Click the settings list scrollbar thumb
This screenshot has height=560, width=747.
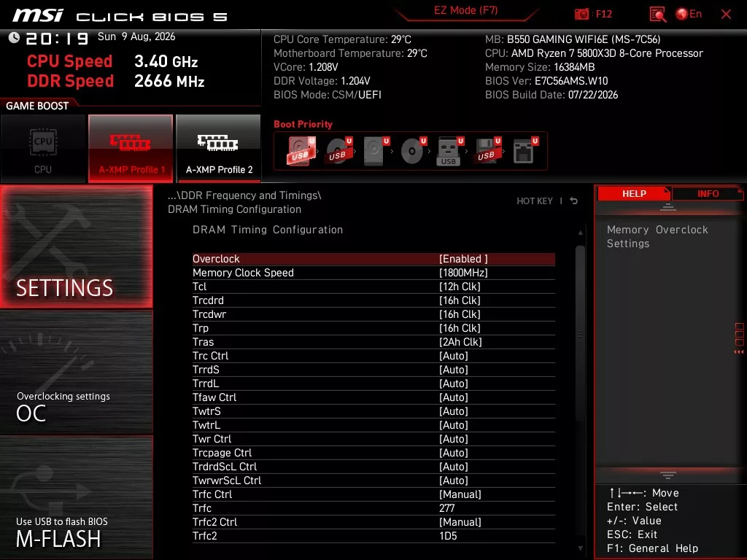pyautogui.click(x=580, y=333)
